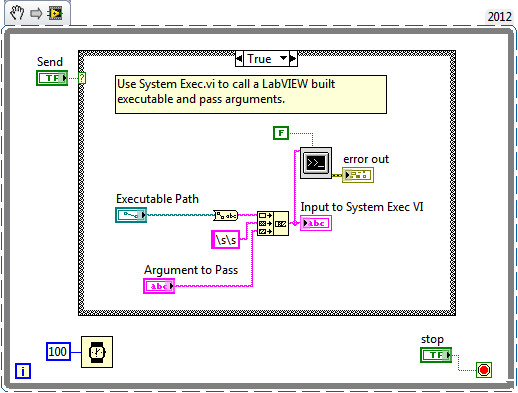Select the Wait (ms) watch function
Screen dimensions: 518x393
point(97,352)
